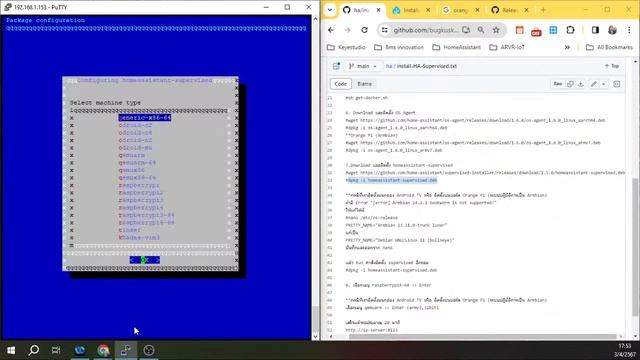640x360 pixels.
Task: Click the zoom magnifier icon in address bar
Action: [x=481, y=30]
